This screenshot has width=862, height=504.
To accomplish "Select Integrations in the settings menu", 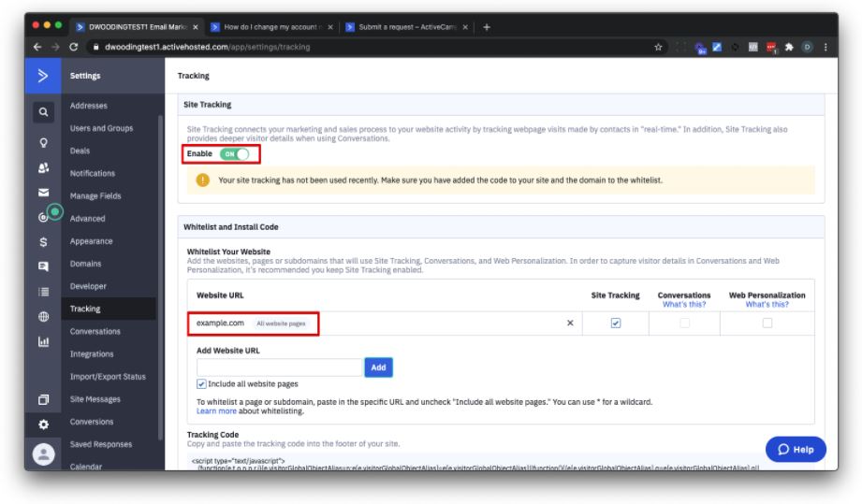I will pos(92,354).
